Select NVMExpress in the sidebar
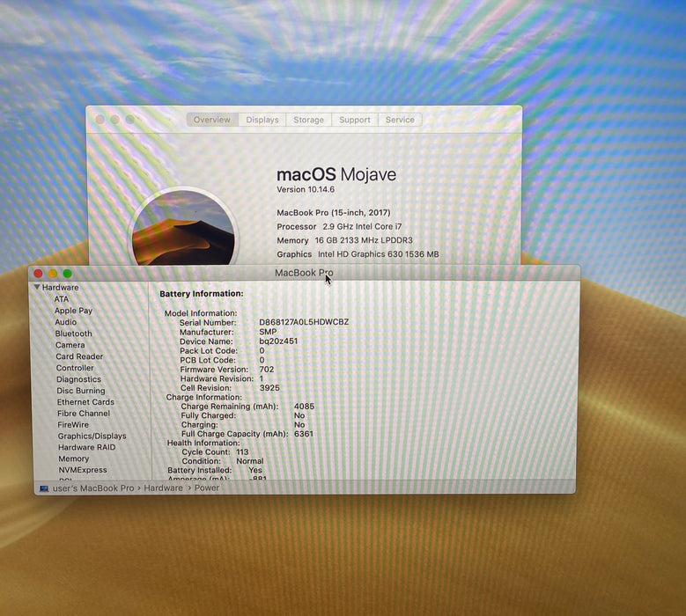686x616 pixels. click(83, 470)
